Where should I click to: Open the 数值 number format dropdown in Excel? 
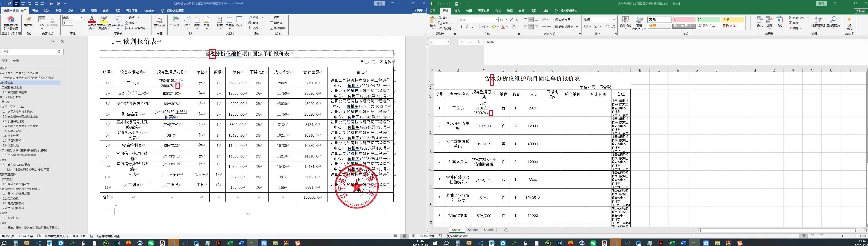point(614,20)
